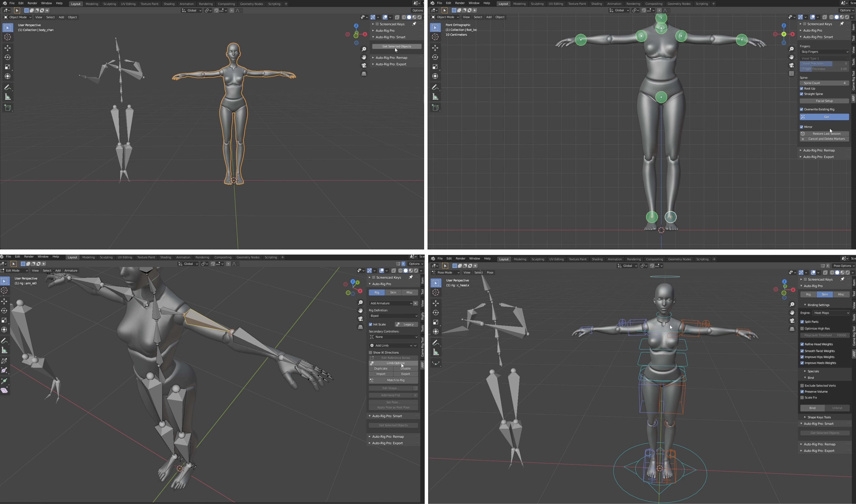Switch to Misc tab in Edit Mode window

410,292
